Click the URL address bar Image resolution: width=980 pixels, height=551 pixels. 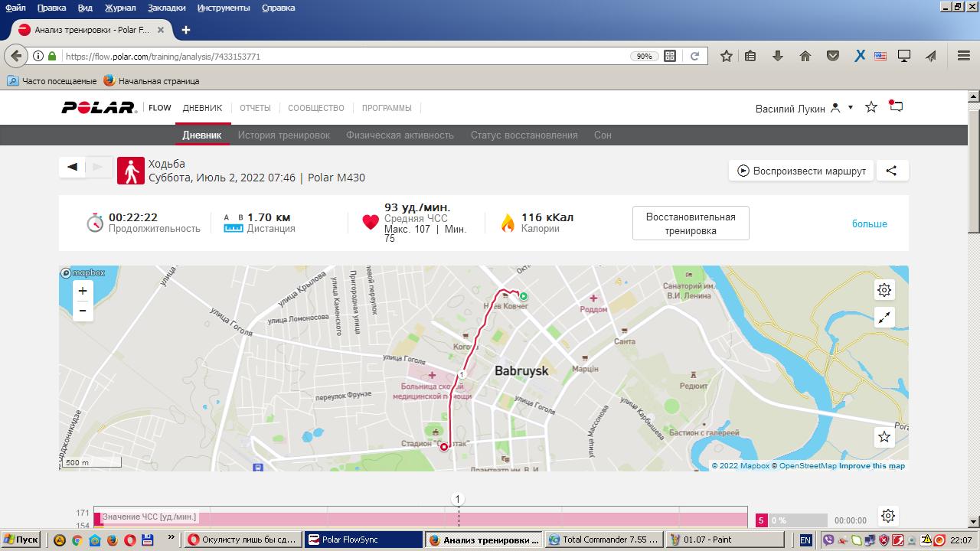tap(345, 56)
